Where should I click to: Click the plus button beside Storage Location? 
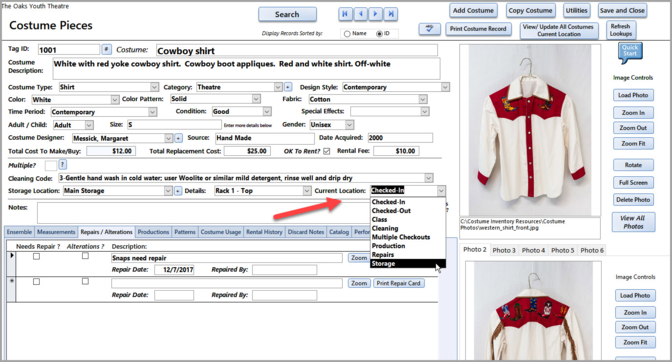(x=178, y=191)
